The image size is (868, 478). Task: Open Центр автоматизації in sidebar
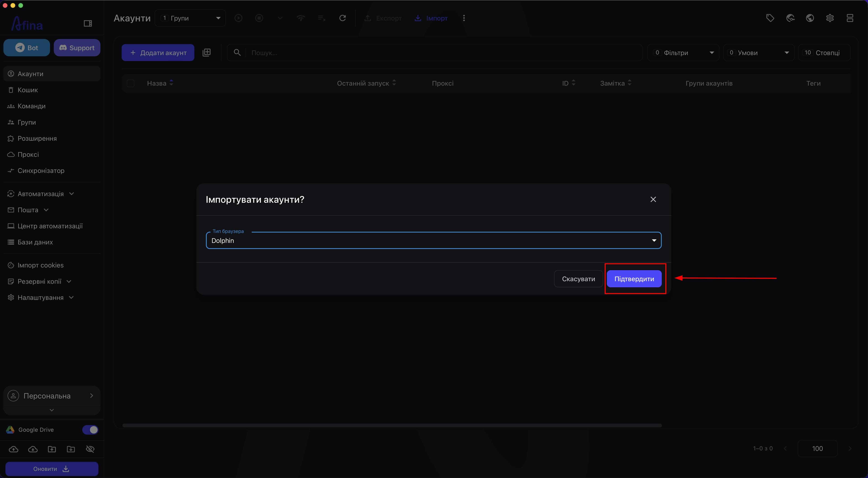[x=52, y=226]
